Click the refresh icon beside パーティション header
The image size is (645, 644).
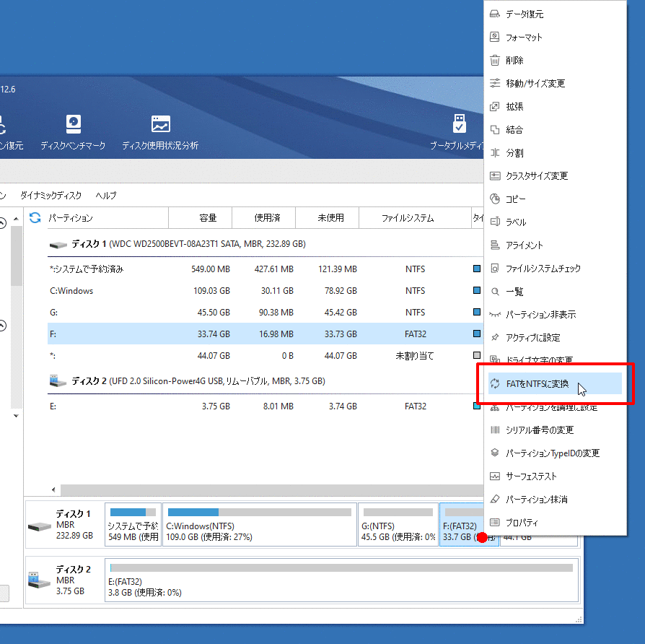click(34, 217)
